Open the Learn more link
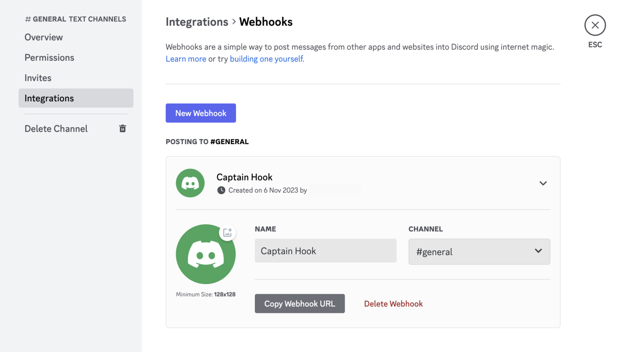 pyautogui.click(x=186, y=59)
